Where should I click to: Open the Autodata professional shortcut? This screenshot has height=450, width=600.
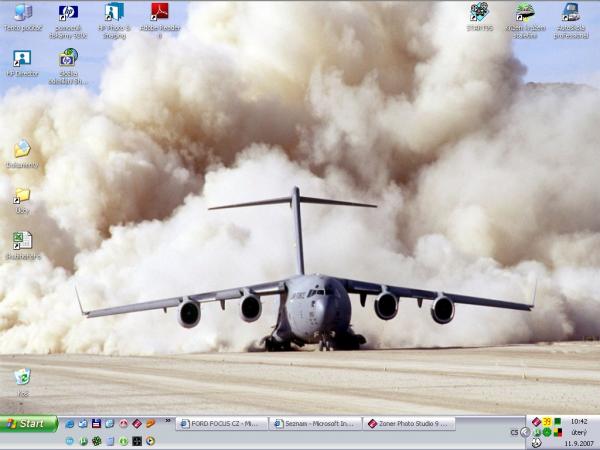571,14
